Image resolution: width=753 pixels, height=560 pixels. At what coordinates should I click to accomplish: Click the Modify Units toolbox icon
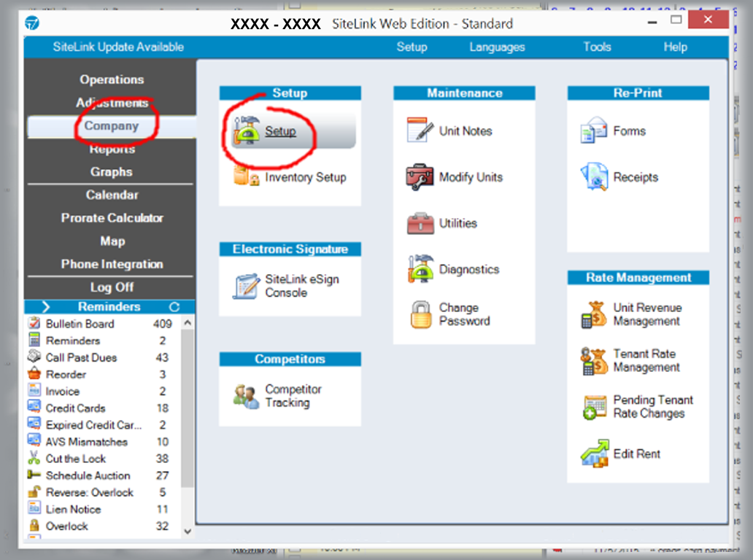click(x=420, y=177)
